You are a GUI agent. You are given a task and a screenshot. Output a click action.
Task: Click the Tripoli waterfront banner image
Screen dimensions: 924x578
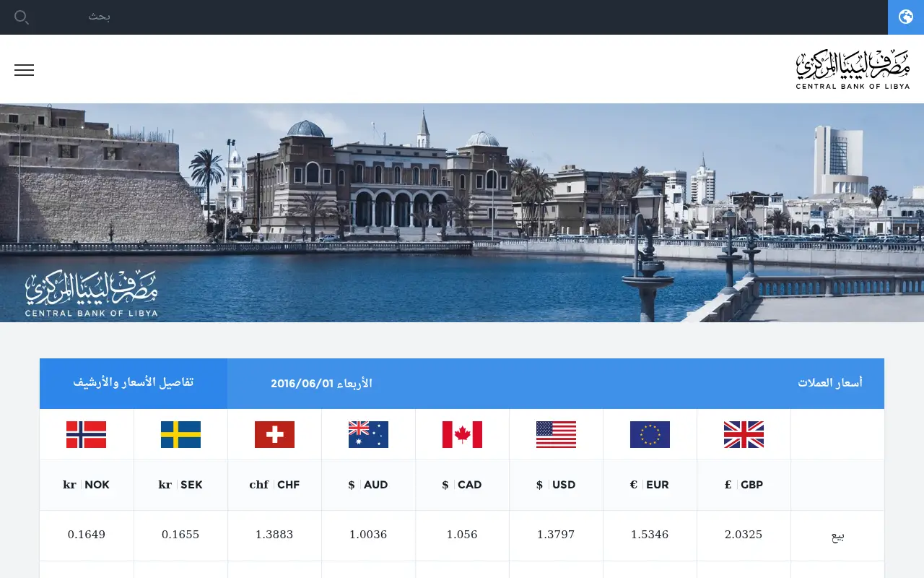[462, 212]
